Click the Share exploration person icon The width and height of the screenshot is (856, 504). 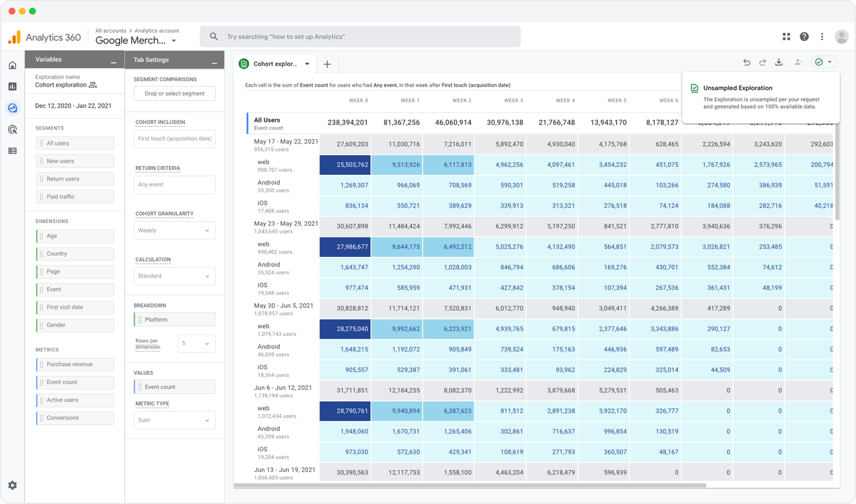(x=798, y=63)
